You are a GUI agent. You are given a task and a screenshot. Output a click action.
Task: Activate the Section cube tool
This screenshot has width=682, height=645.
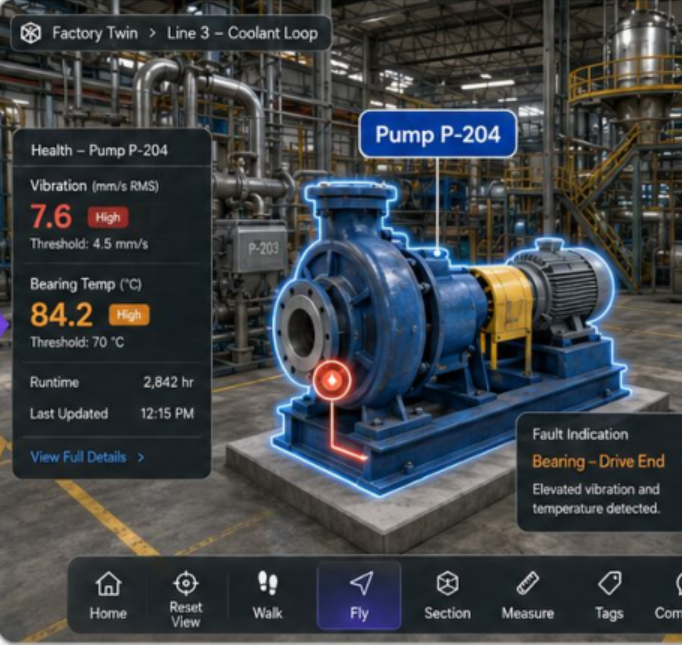[448, 595]
